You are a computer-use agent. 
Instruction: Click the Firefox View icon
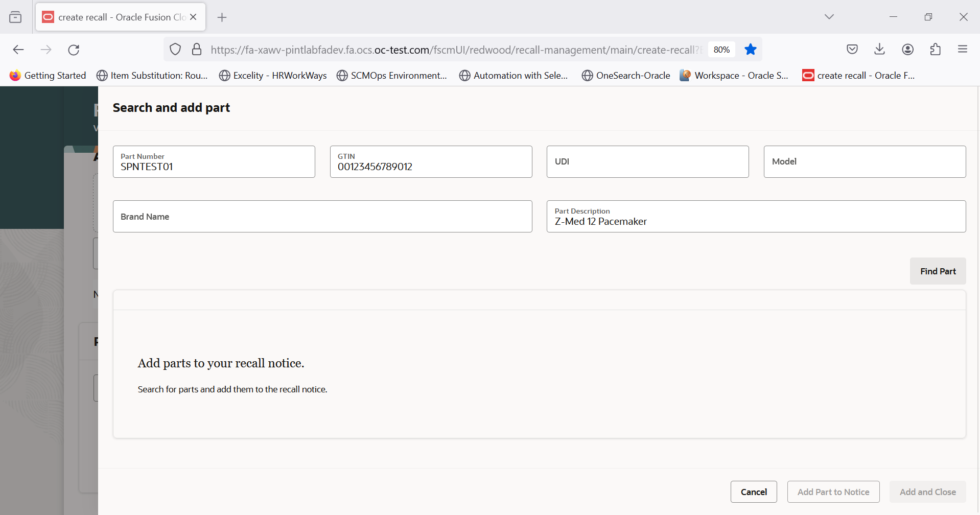point(15,17)
